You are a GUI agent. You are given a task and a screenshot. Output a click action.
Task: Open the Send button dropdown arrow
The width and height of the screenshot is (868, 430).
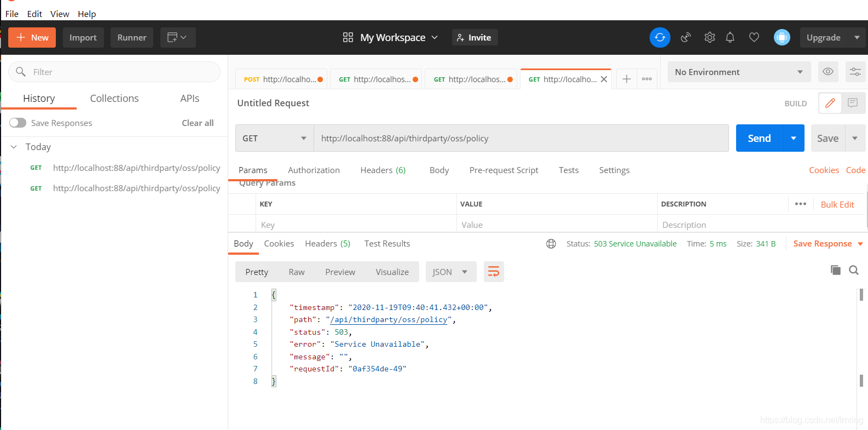coord(794,138)
